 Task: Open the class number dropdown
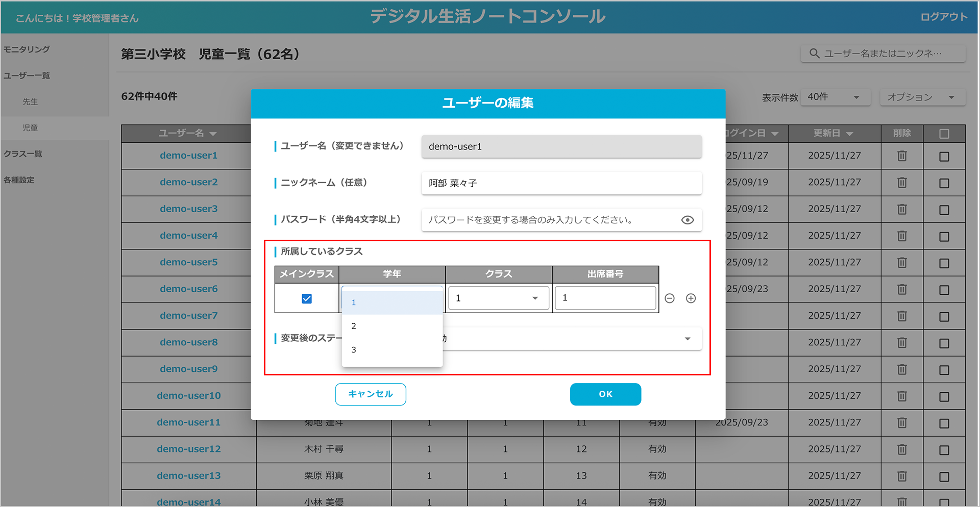tap(498, 298)
